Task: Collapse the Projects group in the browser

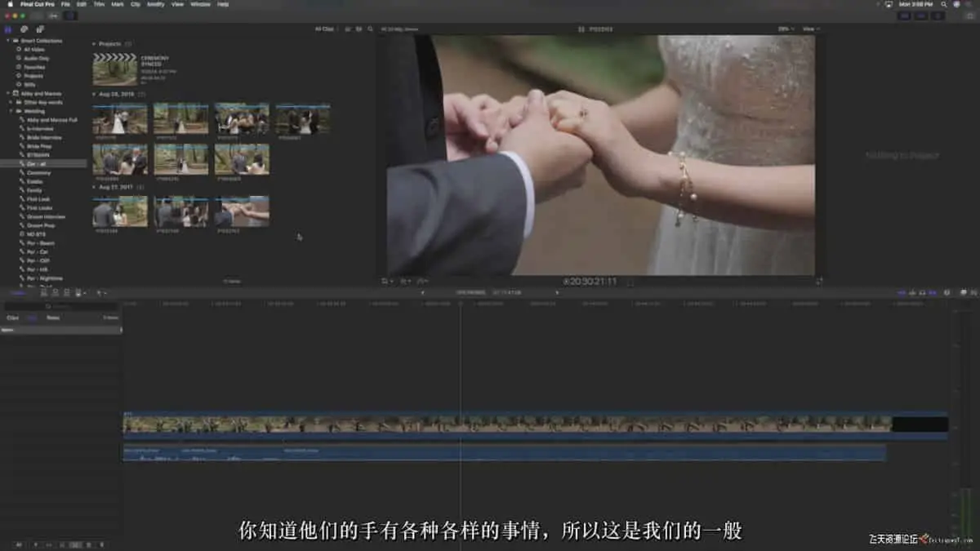Action: (x=94, y=44)
